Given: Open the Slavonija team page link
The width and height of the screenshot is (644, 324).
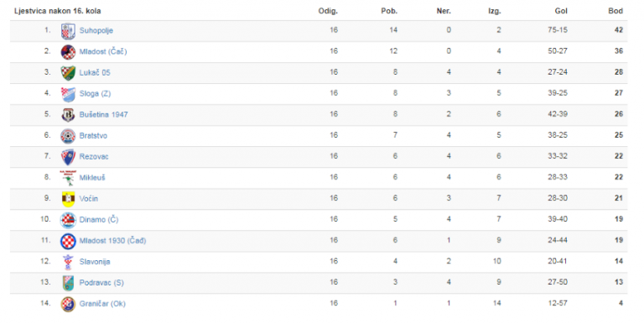Looking at the screenshot, I should click(95, 262).
